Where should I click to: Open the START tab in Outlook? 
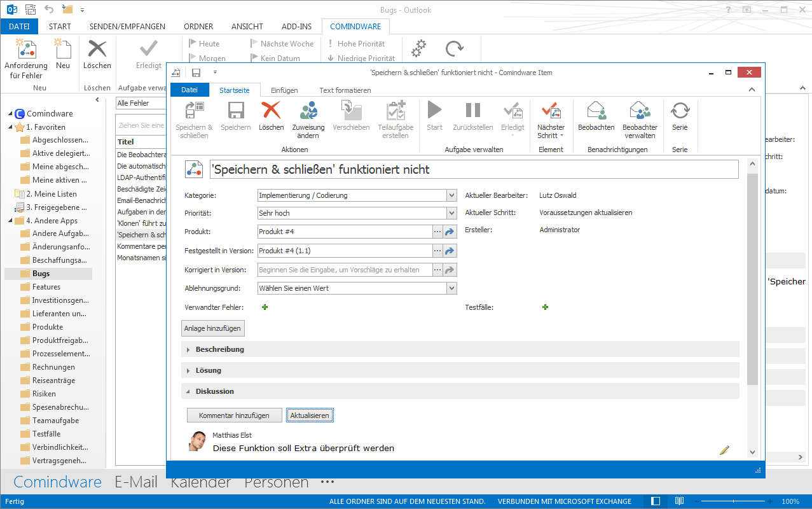click(x=60, y=27)
